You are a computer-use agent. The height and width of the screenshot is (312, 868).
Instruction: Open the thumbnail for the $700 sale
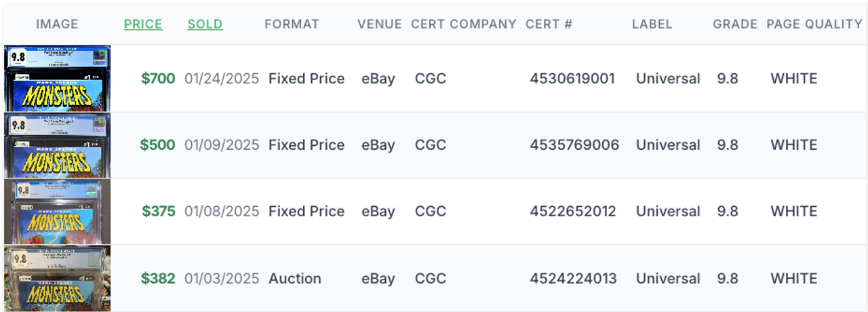click(x=57, y=79)
